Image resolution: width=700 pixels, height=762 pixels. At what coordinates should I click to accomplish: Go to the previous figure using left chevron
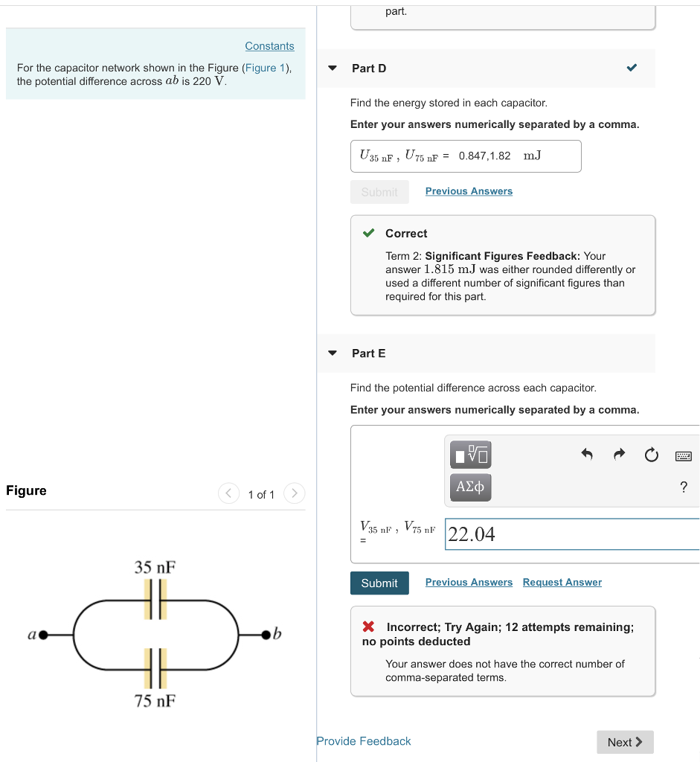tap(228, 493)
